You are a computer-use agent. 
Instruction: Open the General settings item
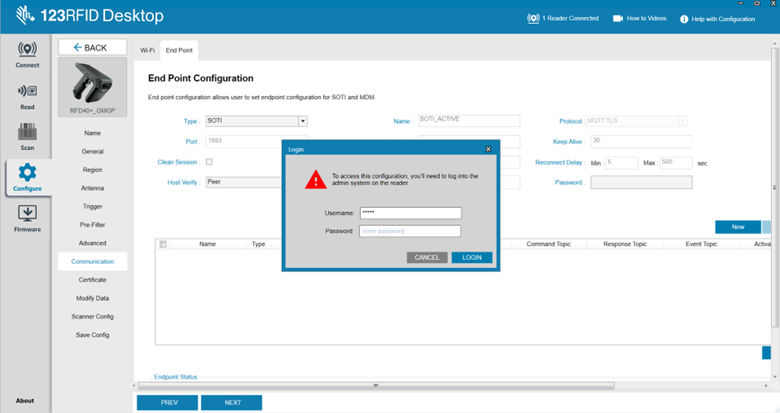93,151
